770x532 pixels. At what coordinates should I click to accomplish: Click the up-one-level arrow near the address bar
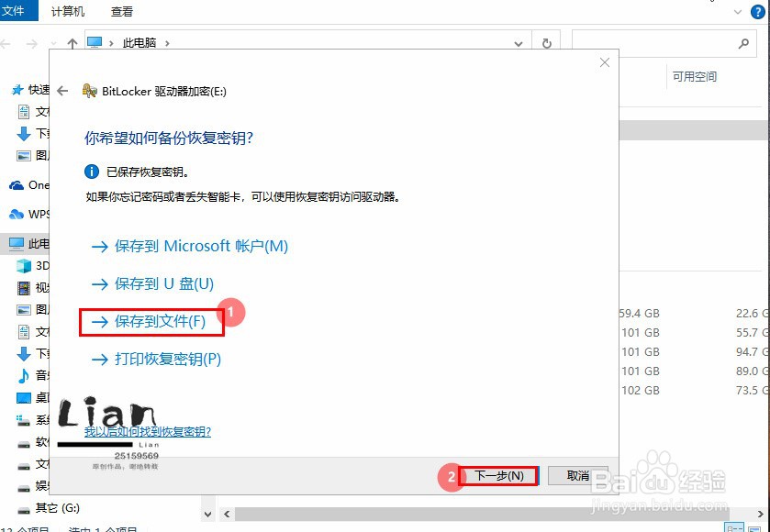pyautogui.click(x=71, y=42)
